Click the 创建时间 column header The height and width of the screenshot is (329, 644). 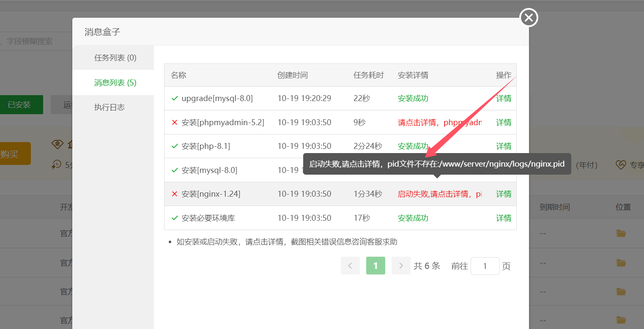point(293,75)
